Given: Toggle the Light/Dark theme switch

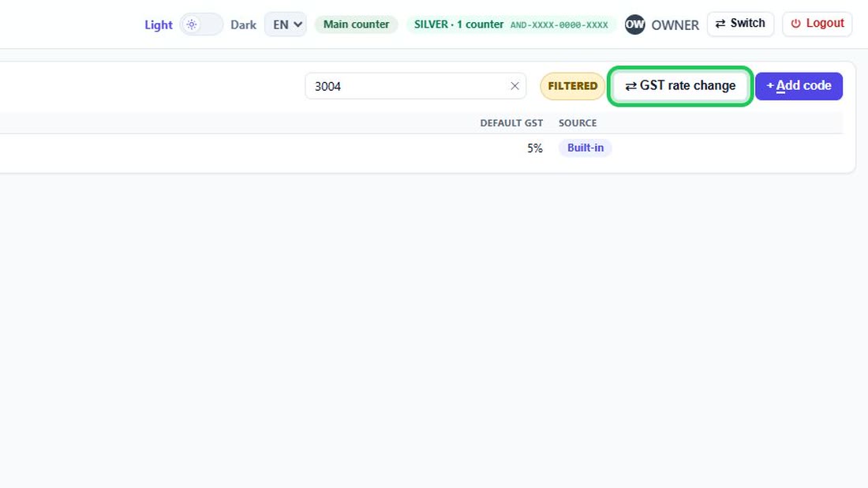Looking at the screenshot, I should tap(201, 24).
